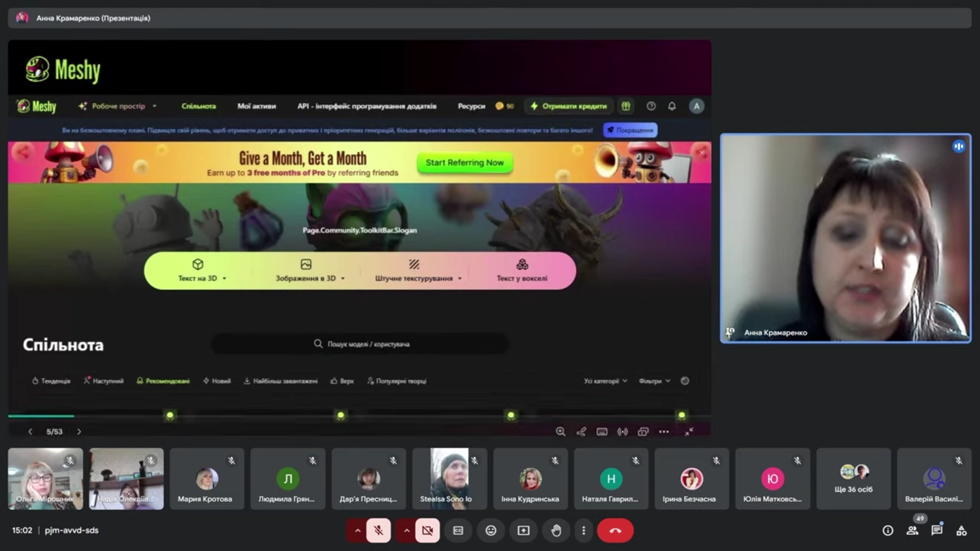980x551 pixels.
Task: Click the Отримати кредити button
Action: click(x=569, y=106)
